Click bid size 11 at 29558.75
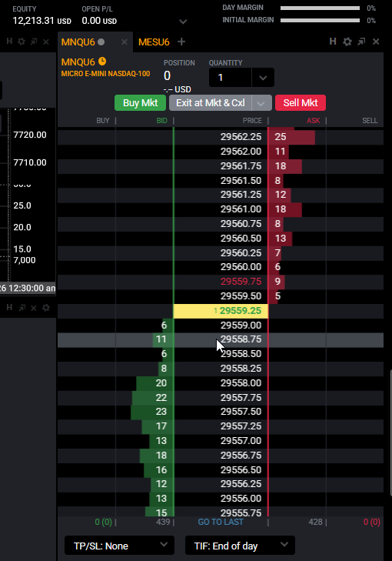This screenshot has height=561, width=392. click(161, 339)
